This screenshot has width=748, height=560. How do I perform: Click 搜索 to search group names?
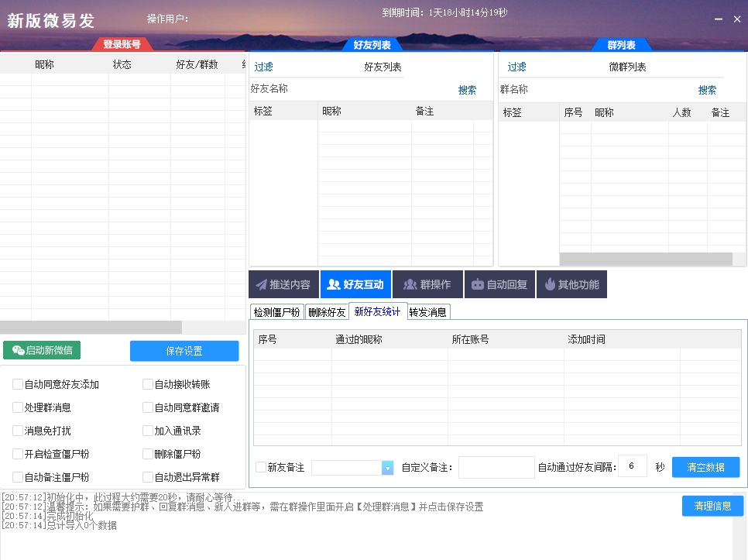706,89
